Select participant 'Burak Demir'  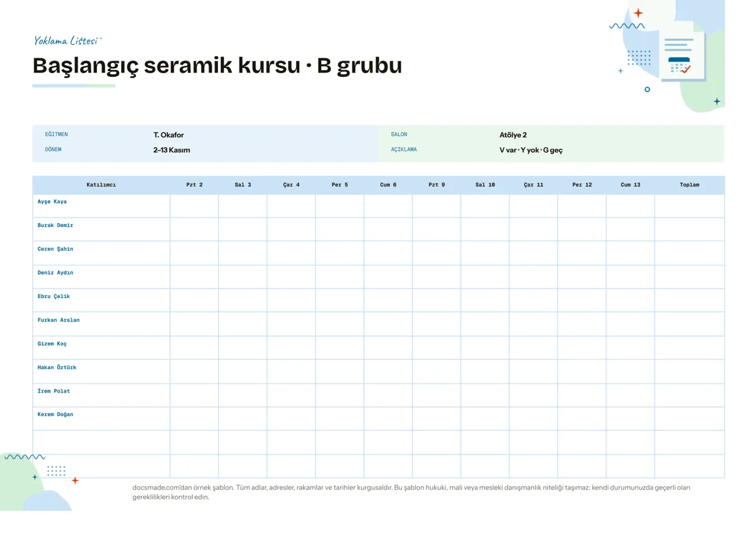pos(55,226)
